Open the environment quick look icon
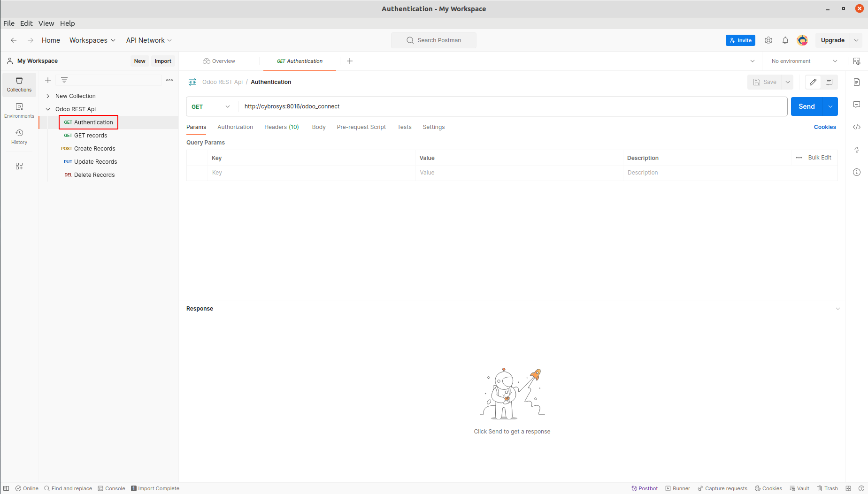868x494 pixels. tap(857, 61)
